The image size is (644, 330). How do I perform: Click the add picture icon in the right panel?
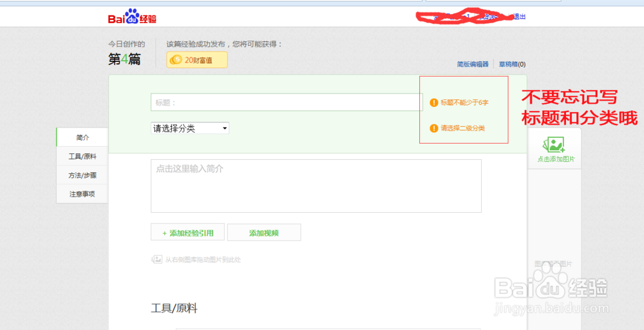pos(554,144)
